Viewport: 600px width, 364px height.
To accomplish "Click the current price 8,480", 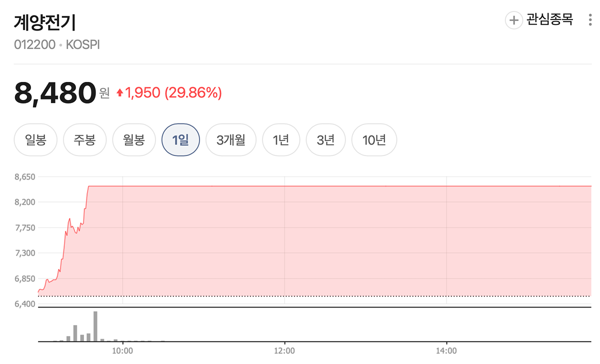I will (54, 92).
